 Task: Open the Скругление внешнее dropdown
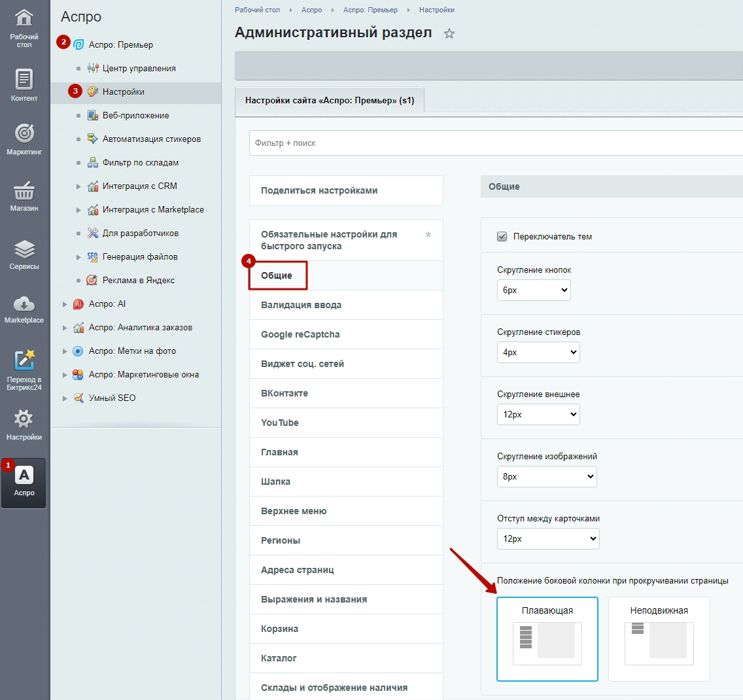pyautogui.click(x=538, y=414)
